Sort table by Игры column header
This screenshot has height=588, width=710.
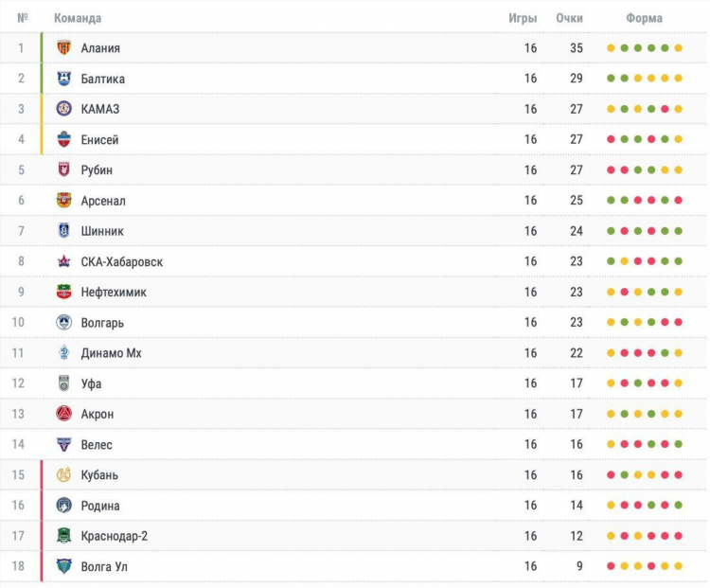click(x=523, y=18)
